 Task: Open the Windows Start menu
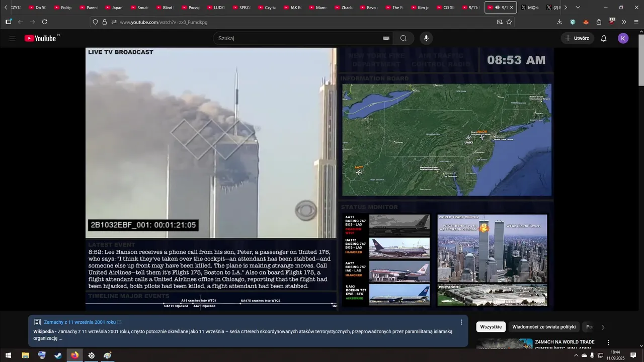[x=9, y=355]
